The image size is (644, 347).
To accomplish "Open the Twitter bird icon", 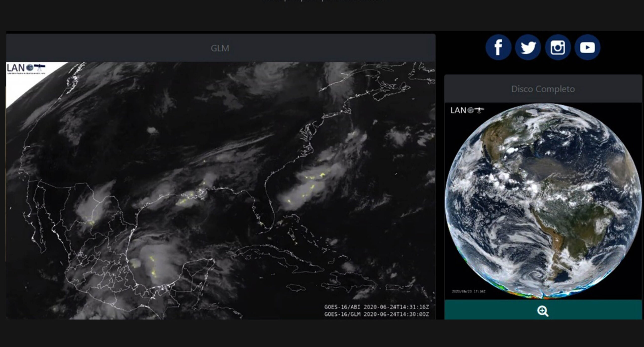I will [528, 47].
